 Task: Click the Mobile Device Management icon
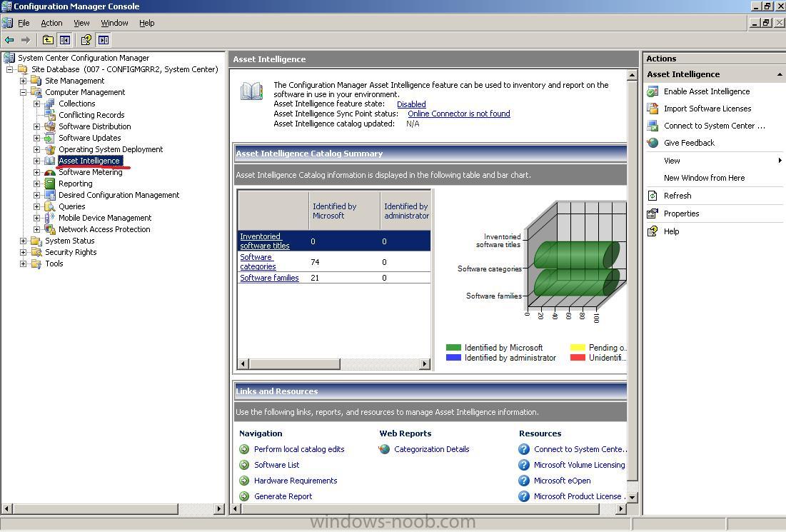pyautogui.click(x=50, y=218)
